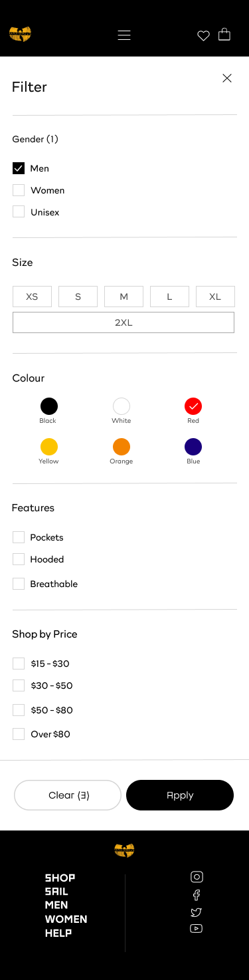Choose size M
The height and width of the screenshot is (980, 249).
124,297
